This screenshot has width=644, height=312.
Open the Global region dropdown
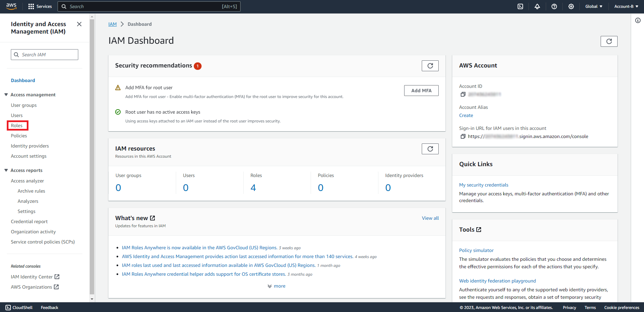594,6
